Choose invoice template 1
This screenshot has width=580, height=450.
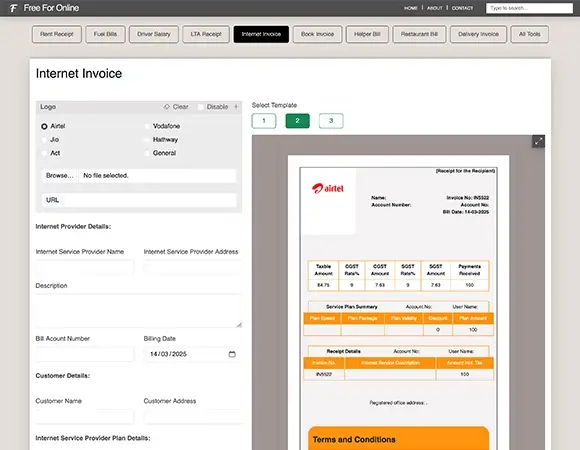tap(264, 121)
